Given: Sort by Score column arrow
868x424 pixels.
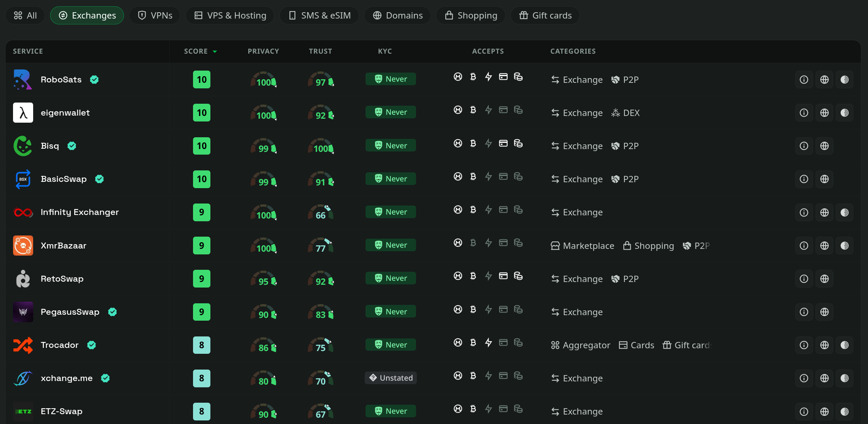Looking at the screenshot, I should tap(215, 52).
